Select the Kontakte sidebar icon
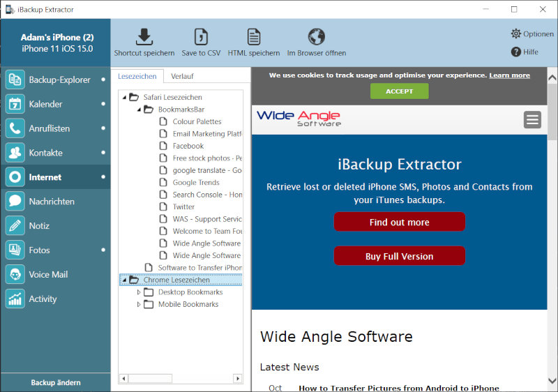Viewport: 558px width, 392px height. click(x=15, y=153)
